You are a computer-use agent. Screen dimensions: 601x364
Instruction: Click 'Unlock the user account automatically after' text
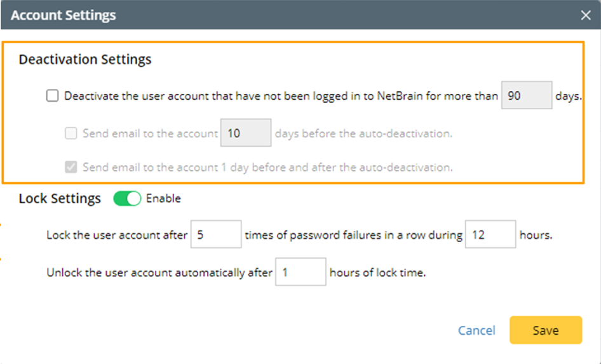pos(159,273)
